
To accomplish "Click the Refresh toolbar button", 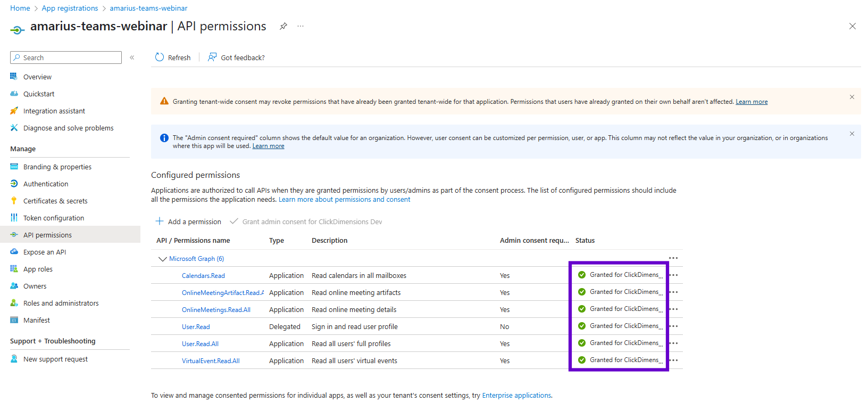I will tap(173, 58).
